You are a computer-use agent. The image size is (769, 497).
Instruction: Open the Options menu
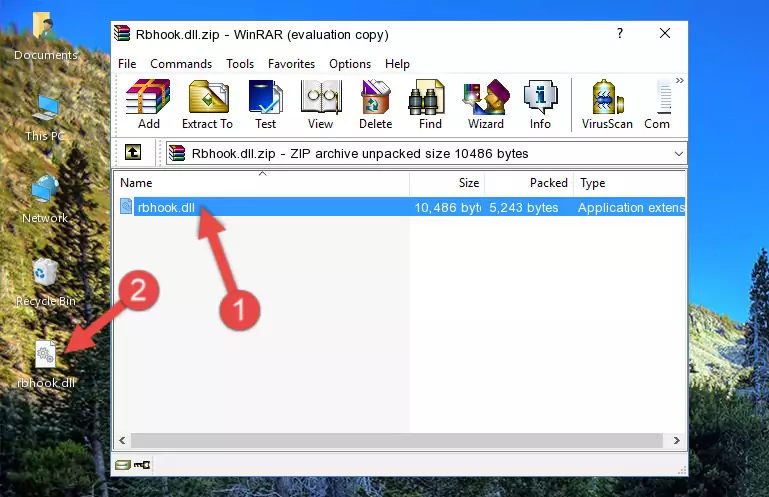tap(350, 64)
